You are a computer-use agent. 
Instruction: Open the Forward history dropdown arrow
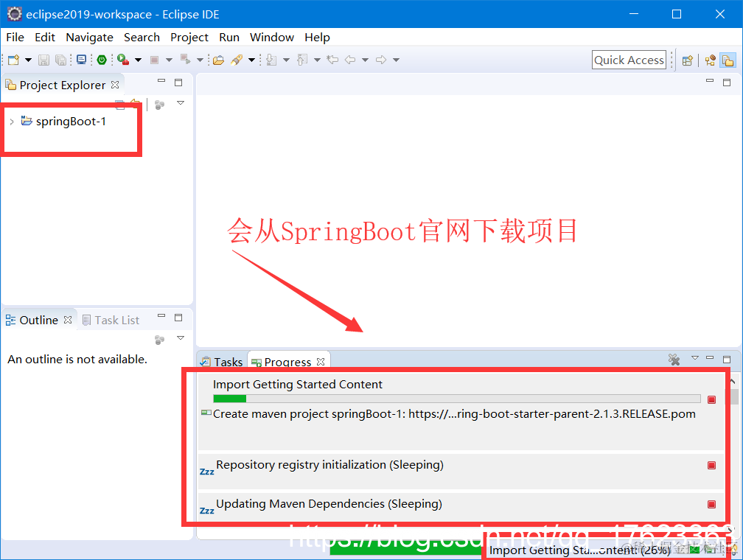[x=396, y=60]
